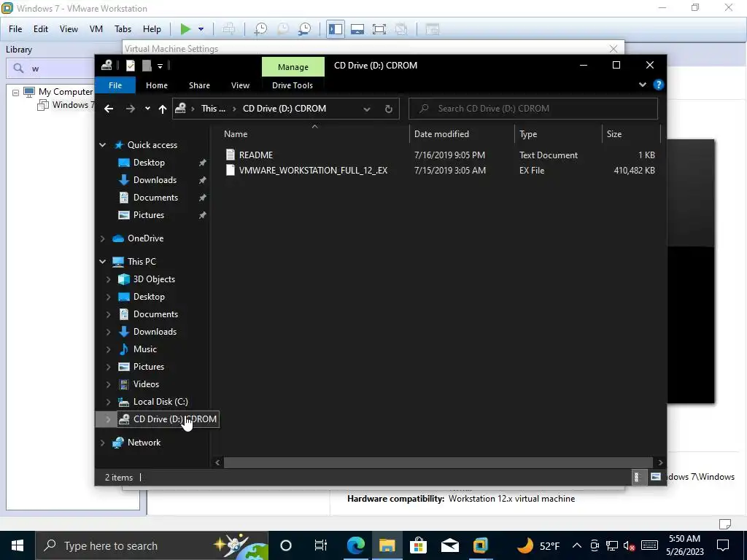This screenshot has height=560, width=747.
Task: Enter VMware full screen mode
Action: (x=379, y=29)
